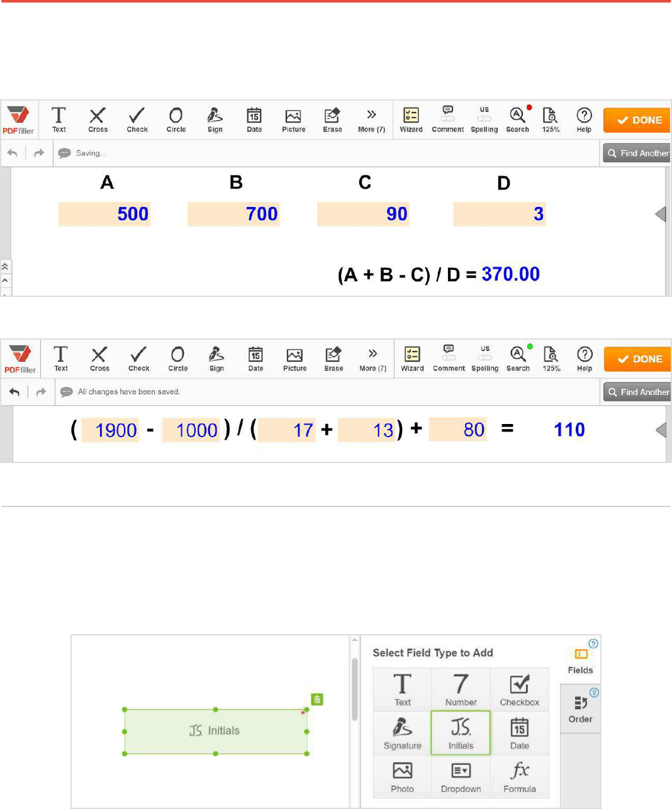Viewport: 672px width, 809px height.
Task: Open the Sign tool in the 1900 - 1000 formula editor
Action: pos(216,359)
